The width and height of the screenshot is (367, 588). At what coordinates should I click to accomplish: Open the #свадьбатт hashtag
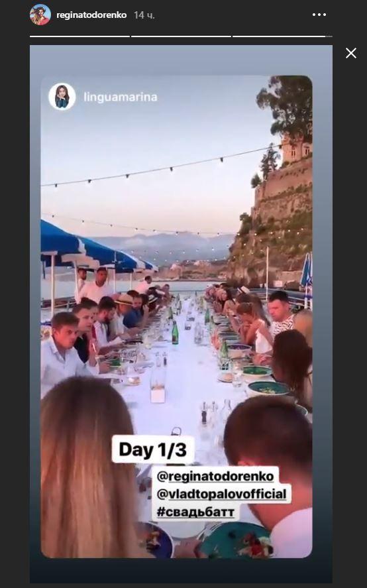click(195, 512)
